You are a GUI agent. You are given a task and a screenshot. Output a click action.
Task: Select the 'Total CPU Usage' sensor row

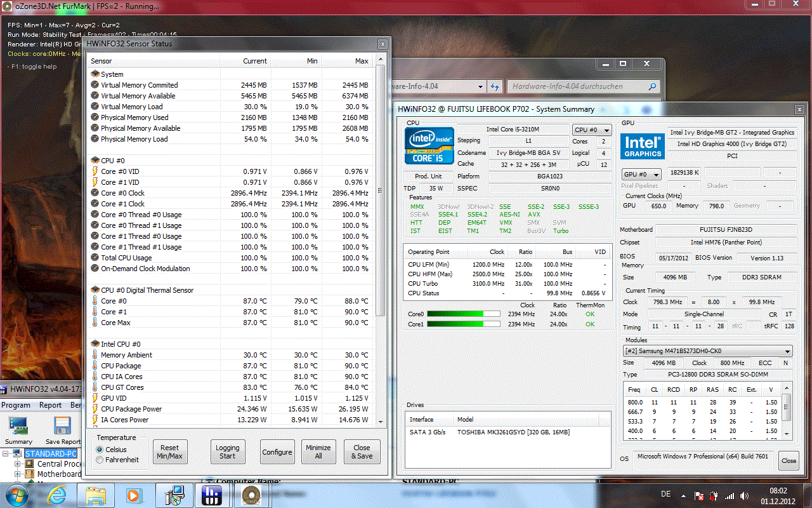(230, 258)
